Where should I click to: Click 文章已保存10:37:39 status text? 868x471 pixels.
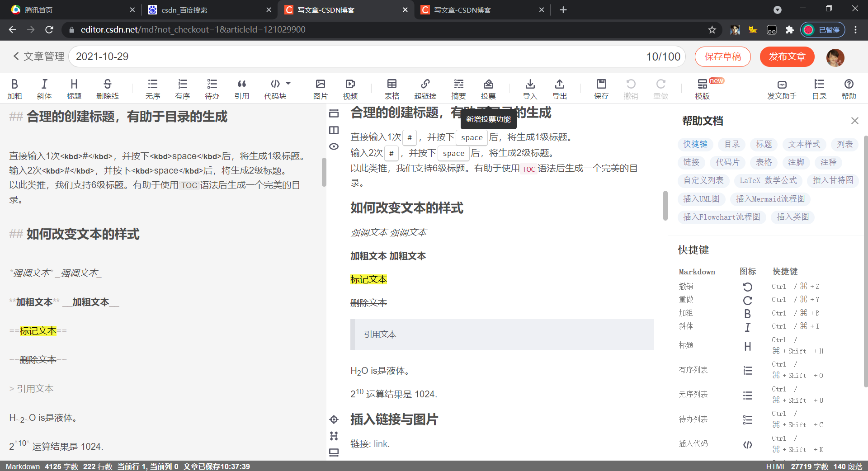217,466
